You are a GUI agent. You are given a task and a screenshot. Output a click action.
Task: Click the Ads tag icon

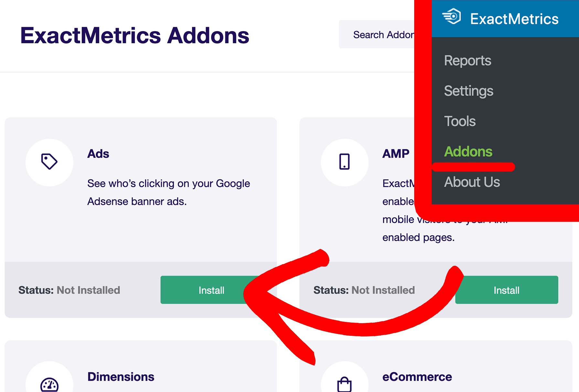point(49,161)
